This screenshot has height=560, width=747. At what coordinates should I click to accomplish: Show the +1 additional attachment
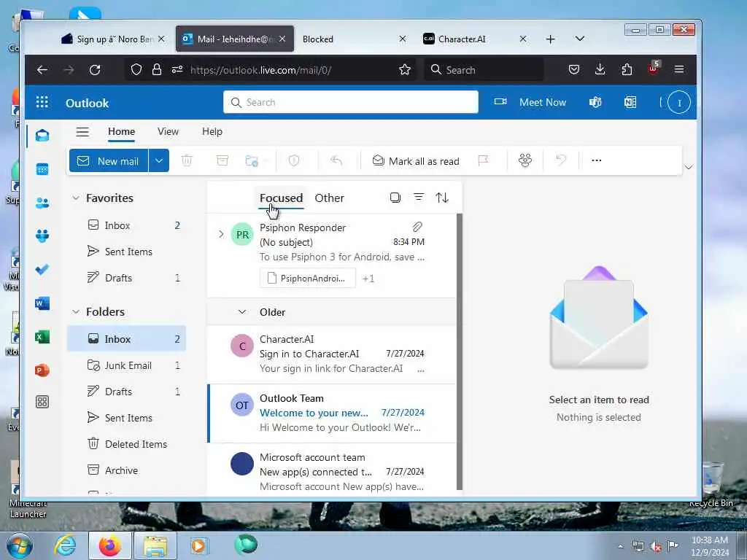click(368, 279)
